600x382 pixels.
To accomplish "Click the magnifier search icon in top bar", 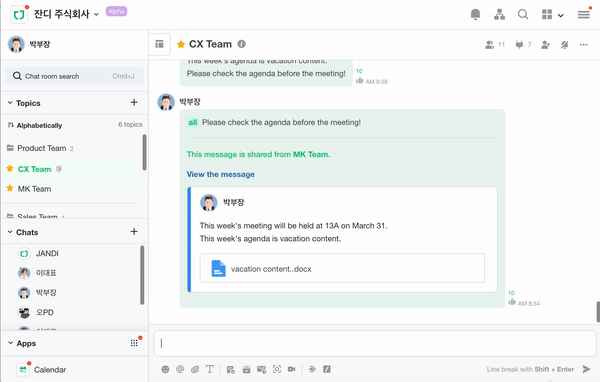I will pyautogui.click(x=523, y=15).
